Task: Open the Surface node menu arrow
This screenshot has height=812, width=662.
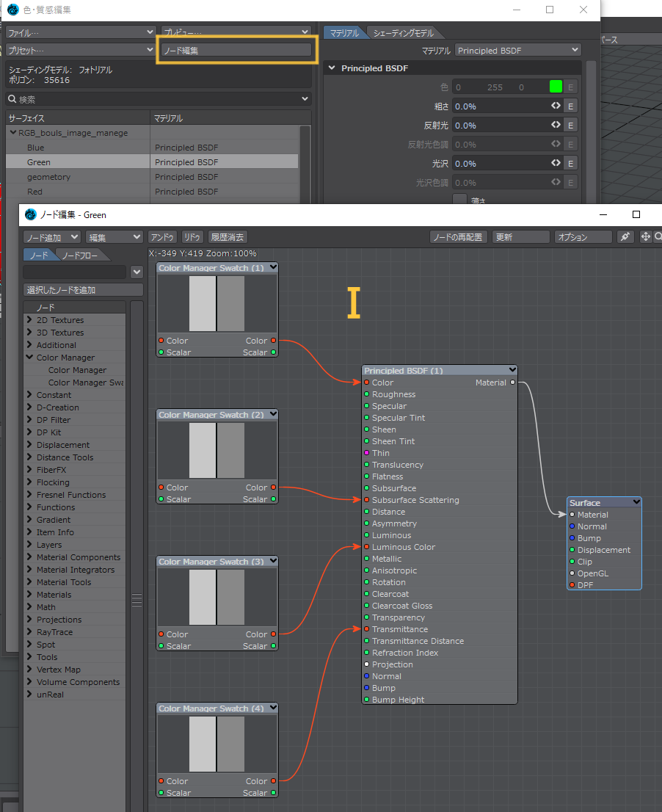Action: coord(636,502)
